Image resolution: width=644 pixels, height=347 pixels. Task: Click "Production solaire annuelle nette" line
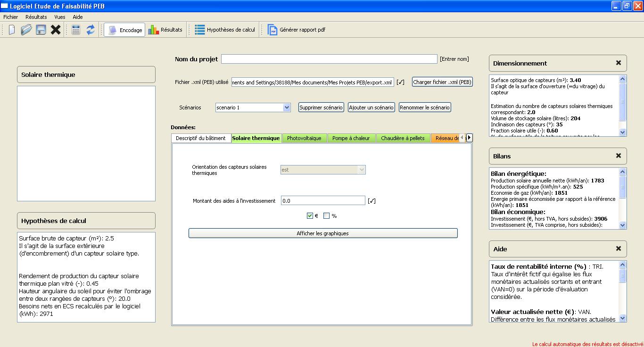[547, 181]
